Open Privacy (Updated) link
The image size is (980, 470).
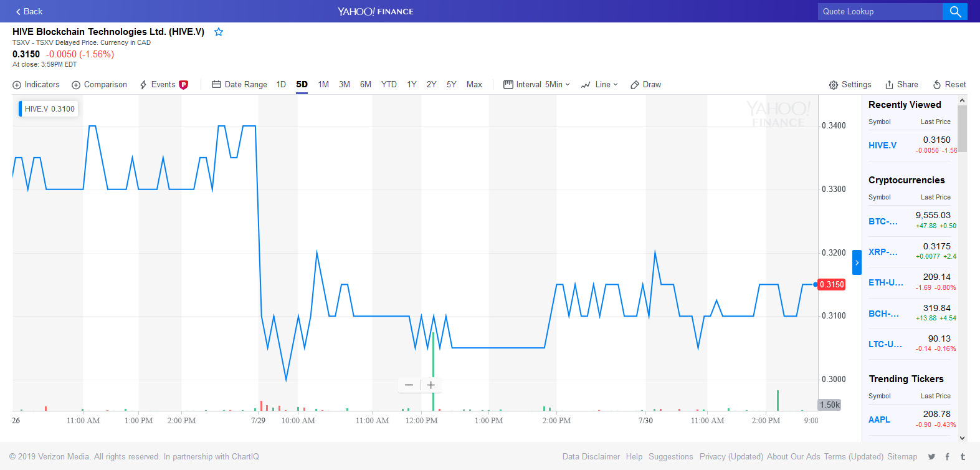731,457
